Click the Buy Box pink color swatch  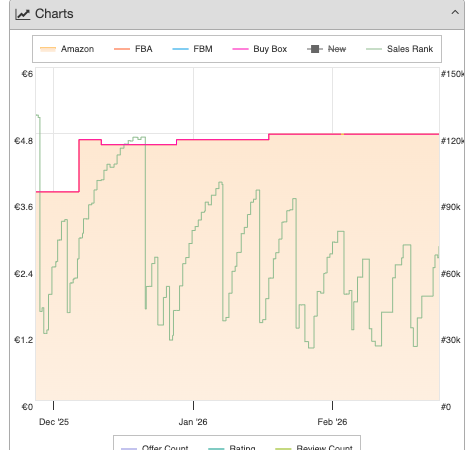(x=240, y=49)
